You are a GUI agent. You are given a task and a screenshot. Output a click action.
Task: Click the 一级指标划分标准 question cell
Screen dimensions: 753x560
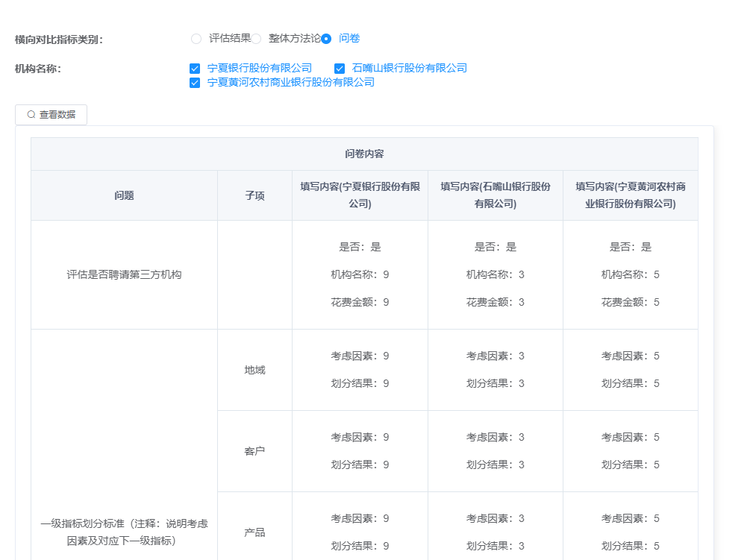coord(125,532)
